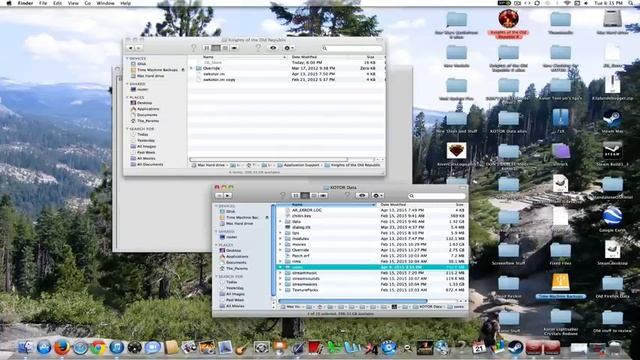This screenshot has width=640, height=360.
Task: Switch KOTOR Data window to column view
Action: [x=314, y=196]
